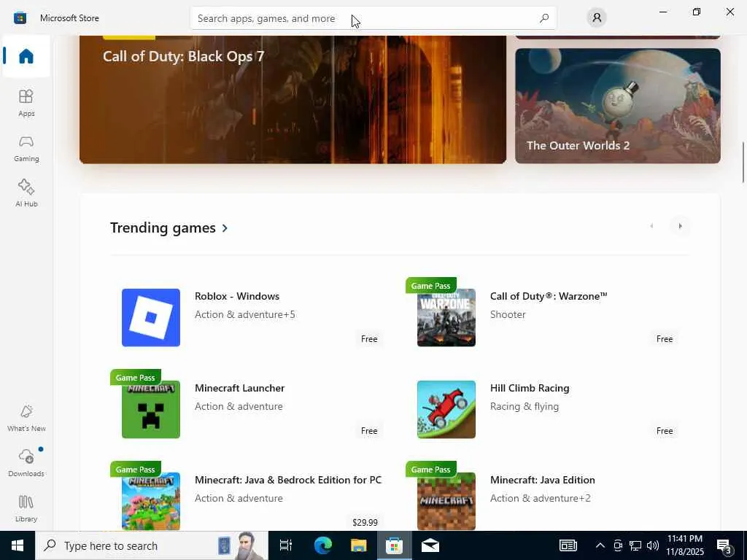The image size is (747, 560).
Task: Open the Home page in sidebar
Action: coord(26,56)
